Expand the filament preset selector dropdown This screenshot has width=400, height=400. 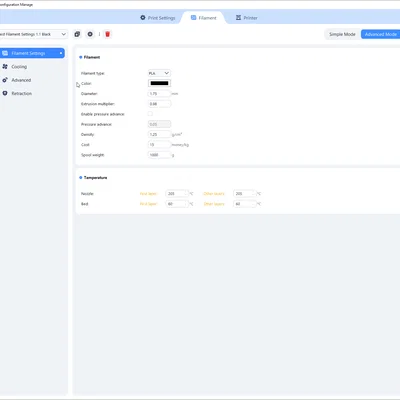click(33, 34)
